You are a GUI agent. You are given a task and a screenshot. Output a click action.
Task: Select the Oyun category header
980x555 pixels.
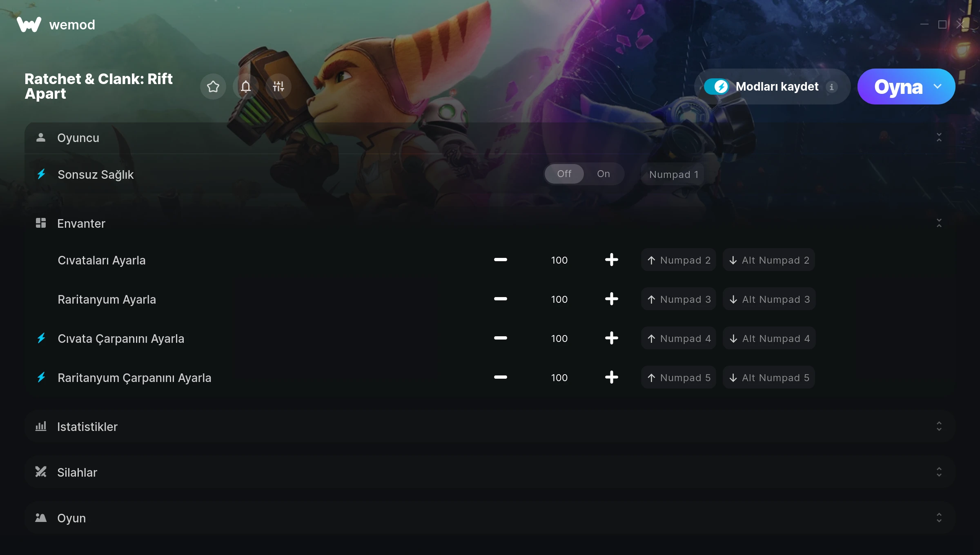coord(490,518)
